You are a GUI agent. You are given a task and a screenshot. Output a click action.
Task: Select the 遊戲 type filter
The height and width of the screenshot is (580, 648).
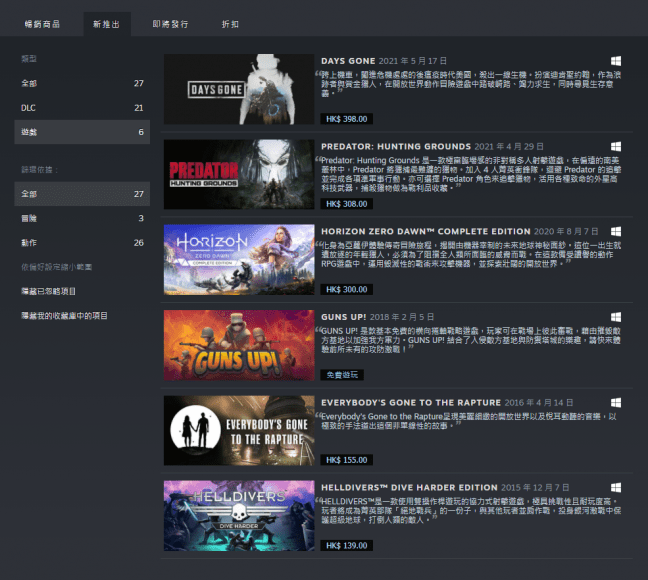pyautogui.click(x=82, y=132)
